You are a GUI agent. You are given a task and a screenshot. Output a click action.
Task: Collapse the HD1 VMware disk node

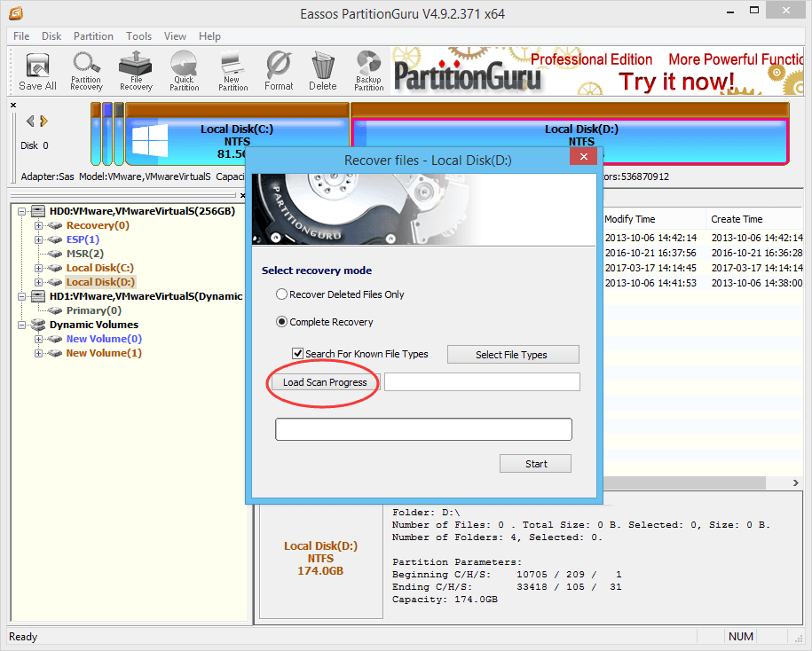(x=22, y=296)
